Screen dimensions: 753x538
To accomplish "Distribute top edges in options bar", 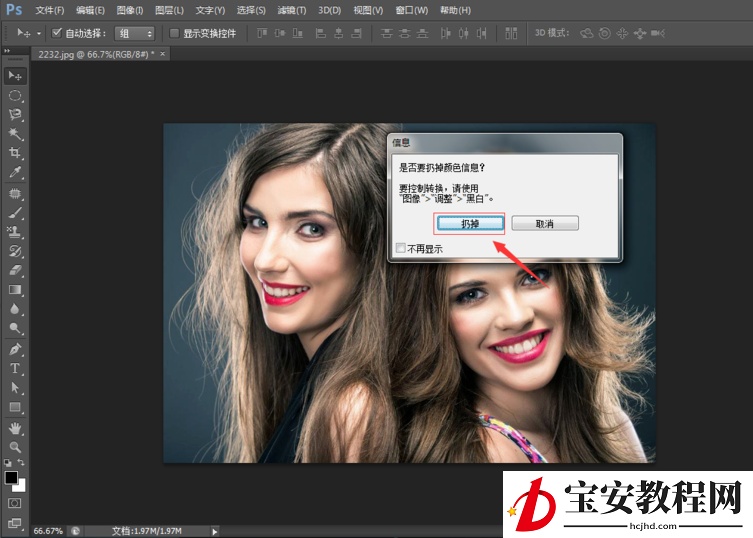I will tap(387, 33).
